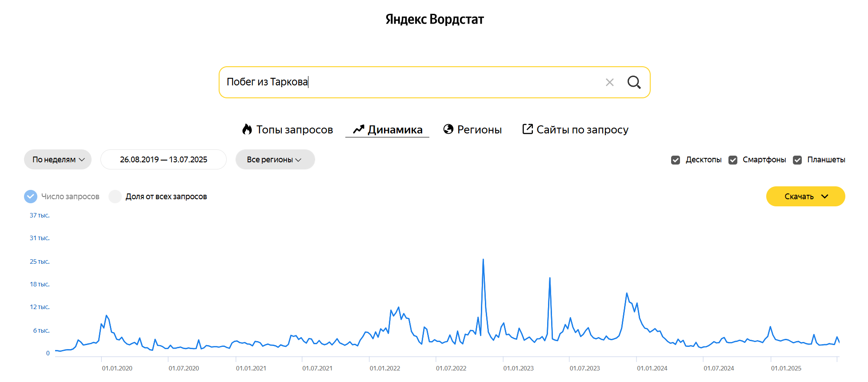
Task: Click the globe Regions icon
Action: pyautogui.click(x=448, y=129)
